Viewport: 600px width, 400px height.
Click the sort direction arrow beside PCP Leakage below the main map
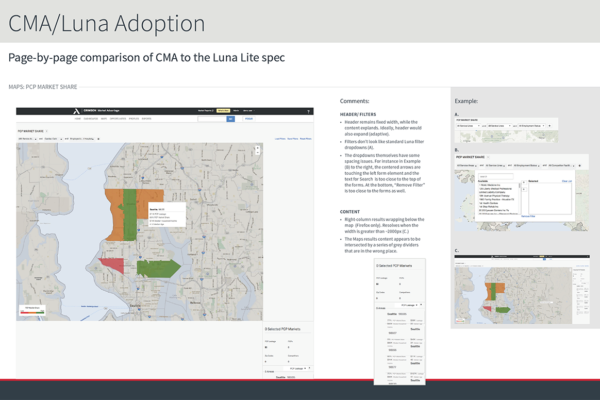(x=310, y=368)
